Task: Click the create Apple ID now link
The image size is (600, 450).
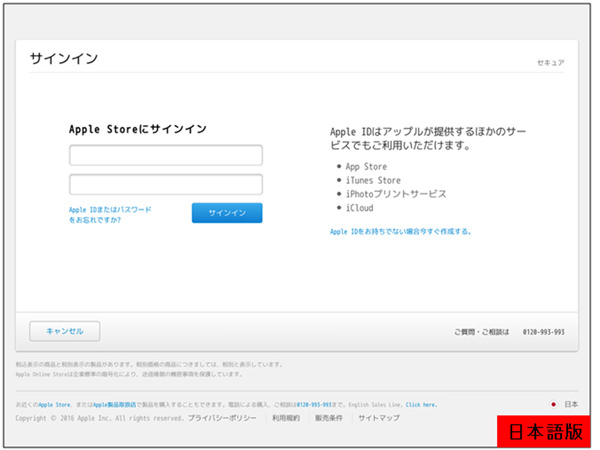Action: click(x=400, y=232)
